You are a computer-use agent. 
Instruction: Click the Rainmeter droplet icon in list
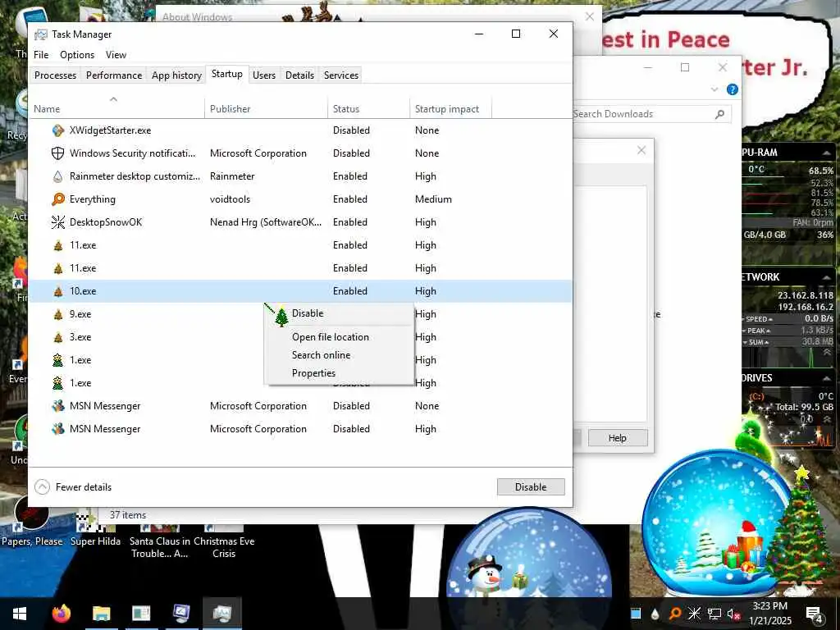coord(58,176)
